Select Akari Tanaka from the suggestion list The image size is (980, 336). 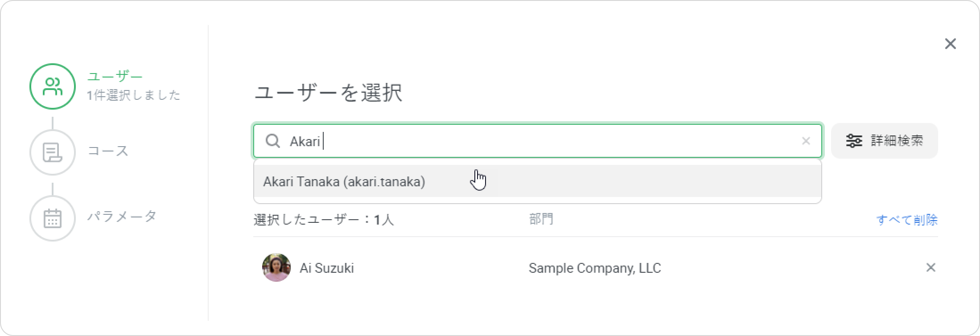(344, 182)
